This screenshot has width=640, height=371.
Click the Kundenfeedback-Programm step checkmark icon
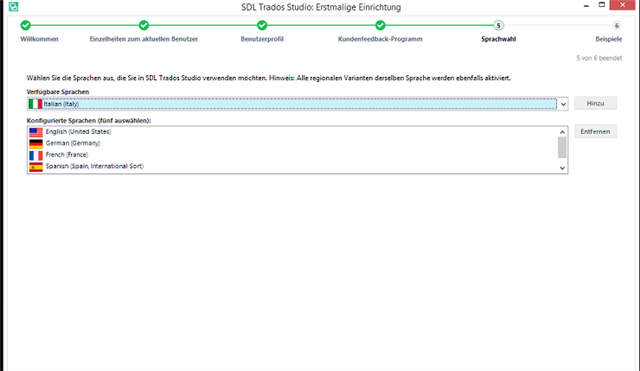[x=380, y=25]
